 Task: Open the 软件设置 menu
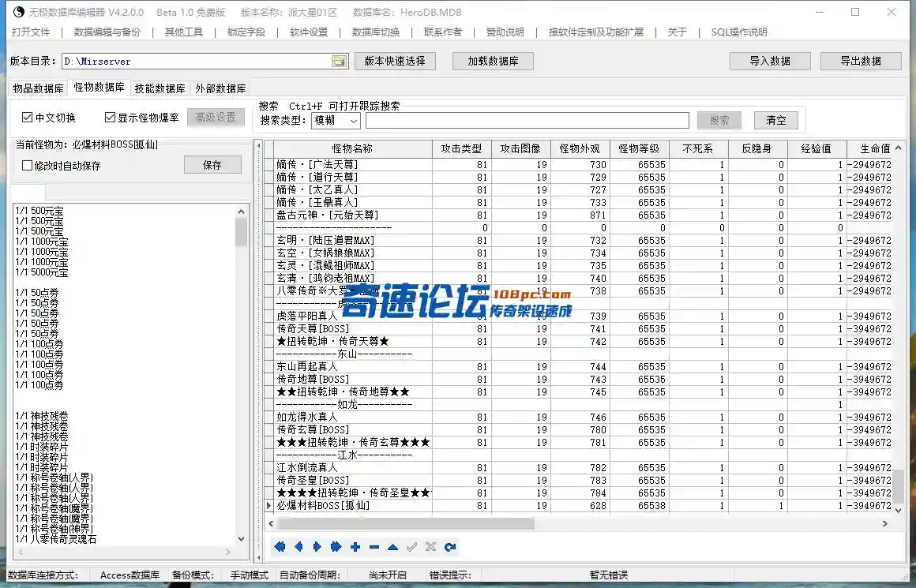[x=309, y=32]
